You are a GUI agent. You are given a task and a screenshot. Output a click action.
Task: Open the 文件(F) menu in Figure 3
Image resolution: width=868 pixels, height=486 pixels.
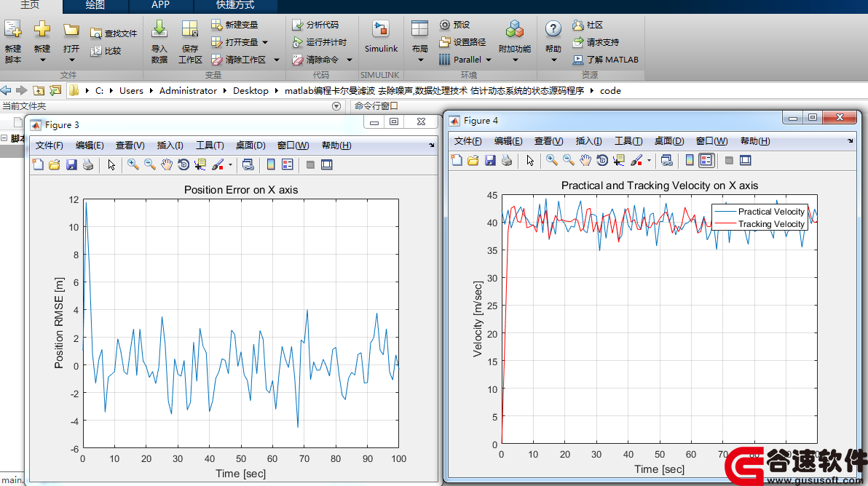click(50, 146)
